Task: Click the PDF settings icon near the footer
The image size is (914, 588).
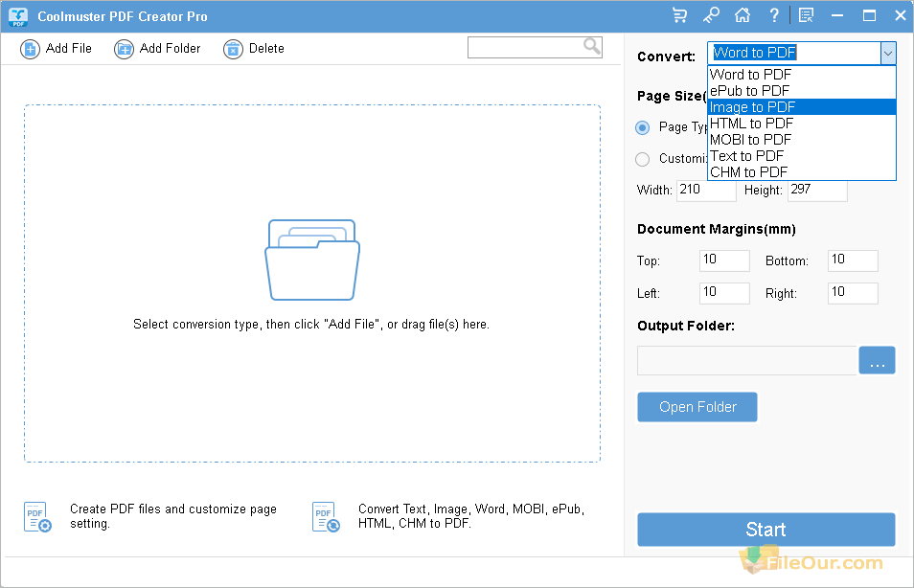Action: 38,517
